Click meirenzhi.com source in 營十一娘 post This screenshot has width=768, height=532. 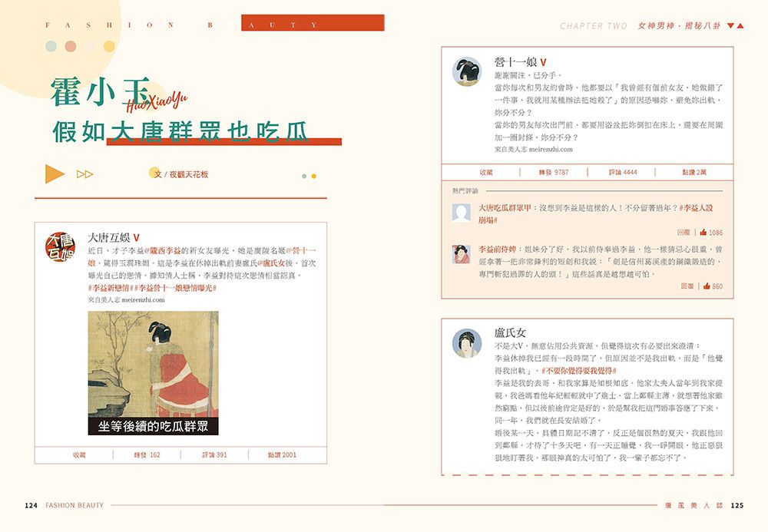point(551,149)
